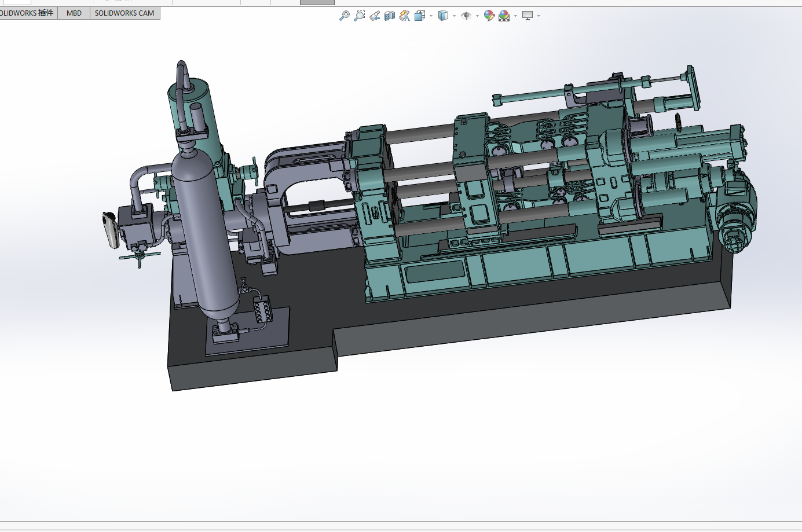Click the Zoom to Fit icon
The height and width of the screenshot is (532, 802).
(344, 16)
